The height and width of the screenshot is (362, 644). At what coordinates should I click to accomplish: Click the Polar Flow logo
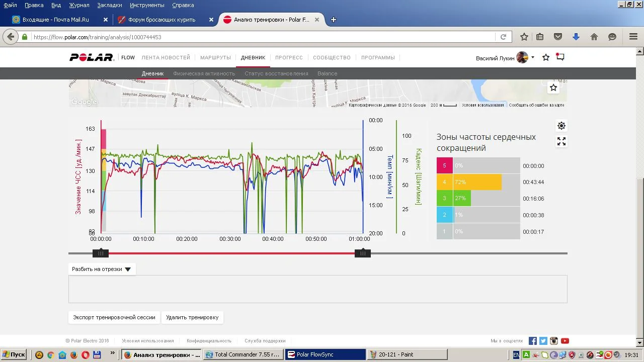(x=92, y=57)
